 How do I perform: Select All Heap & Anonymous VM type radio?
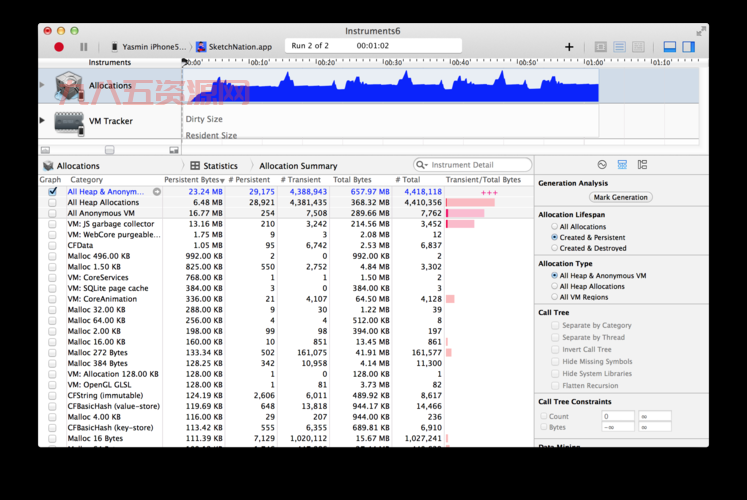pyautogui.click(x=554, y=276)
